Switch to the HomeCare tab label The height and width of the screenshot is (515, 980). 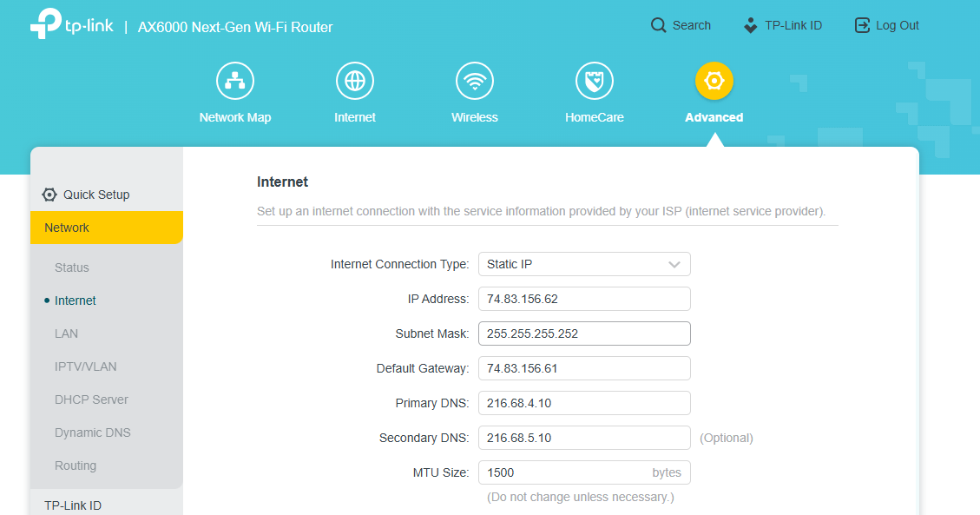tap(595, 117)
